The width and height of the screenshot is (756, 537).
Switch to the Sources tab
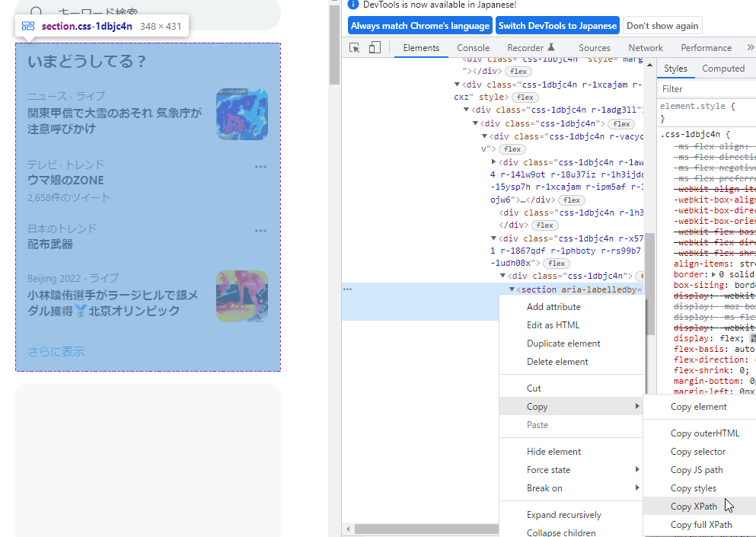pyautogui.click(x=595, y=48)
